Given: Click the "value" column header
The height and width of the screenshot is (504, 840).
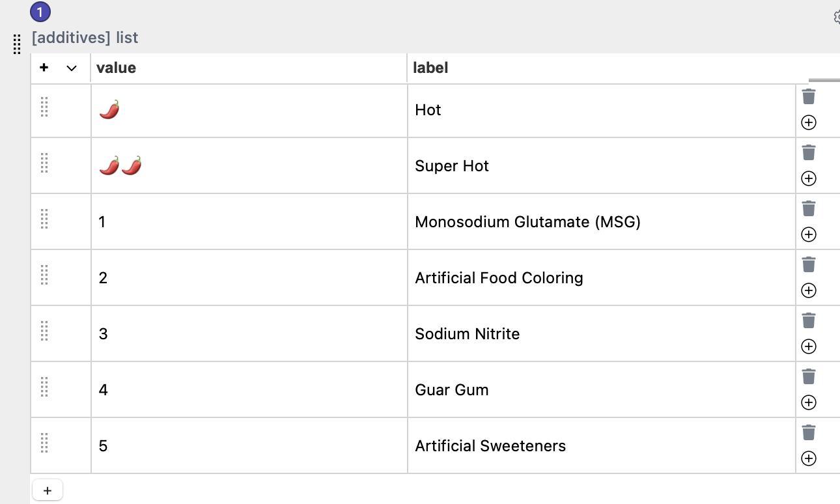Looking at the screenshot, I should [x=116, y=68].
